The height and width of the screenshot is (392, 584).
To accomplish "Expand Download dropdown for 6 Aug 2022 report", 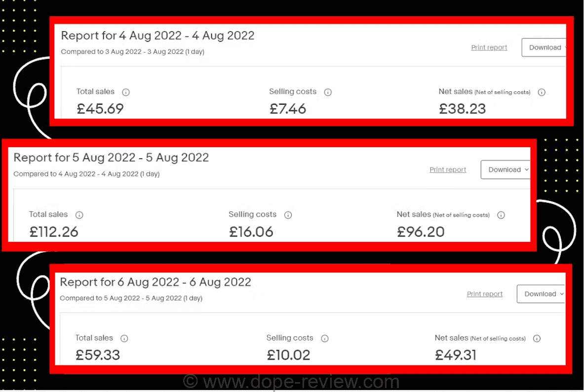I will point(541,294).
